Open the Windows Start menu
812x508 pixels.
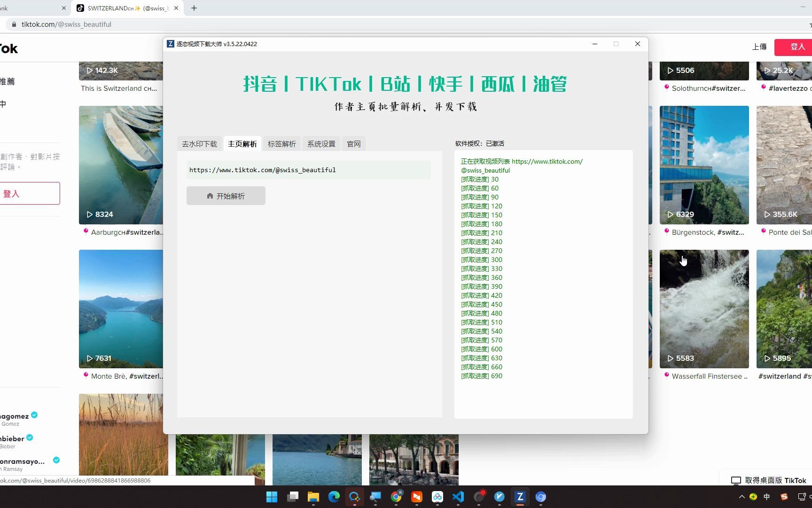point(272,497)
